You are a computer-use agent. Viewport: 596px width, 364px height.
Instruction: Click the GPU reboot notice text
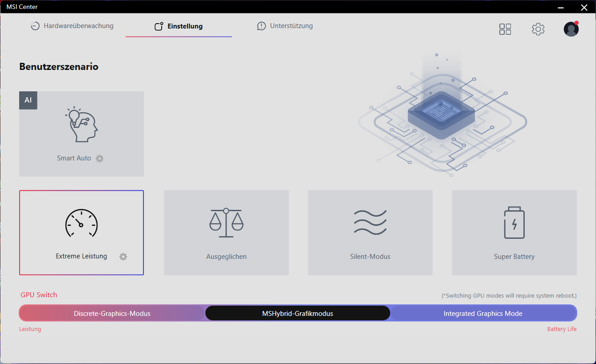(509, 295)
